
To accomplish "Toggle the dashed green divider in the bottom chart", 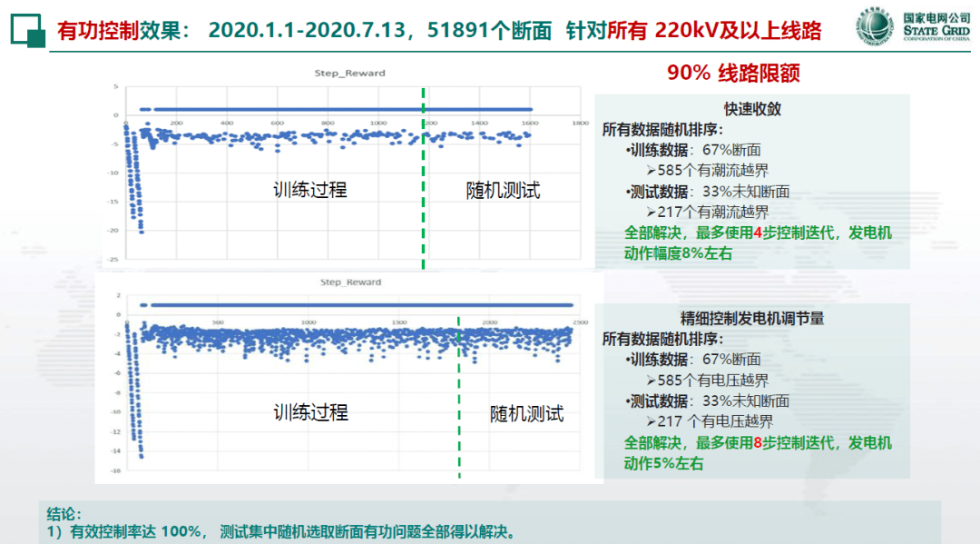I will tap(458, 391).
